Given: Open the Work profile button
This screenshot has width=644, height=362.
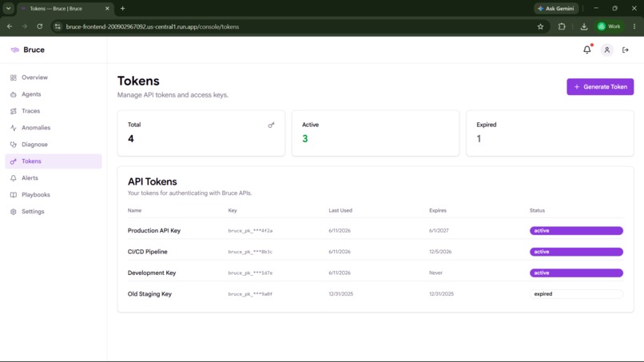Looking at the screenshot, I should click(610, 26).
